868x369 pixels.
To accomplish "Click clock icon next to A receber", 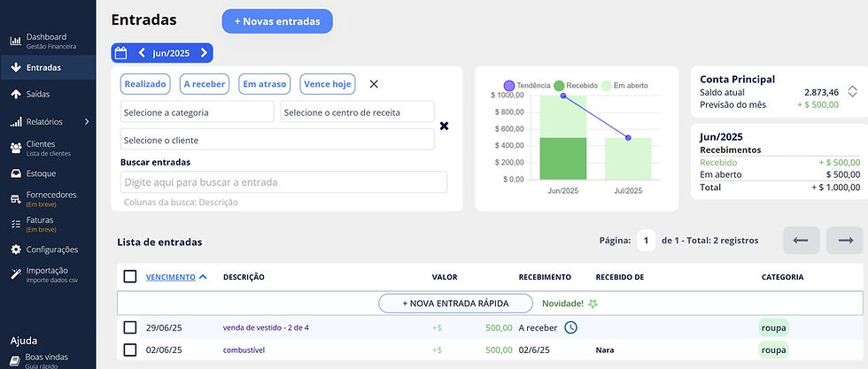I will (570, 327).
